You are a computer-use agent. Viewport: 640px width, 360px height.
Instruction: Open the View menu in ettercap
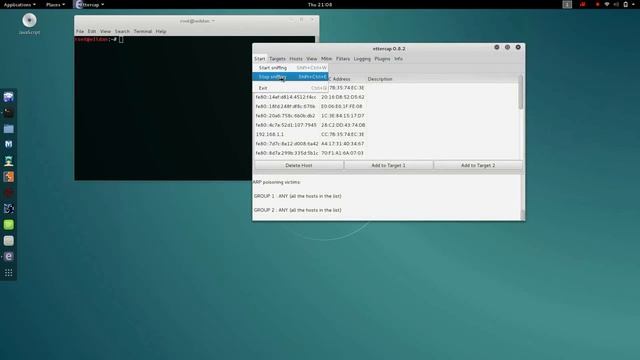click(311, 59)
